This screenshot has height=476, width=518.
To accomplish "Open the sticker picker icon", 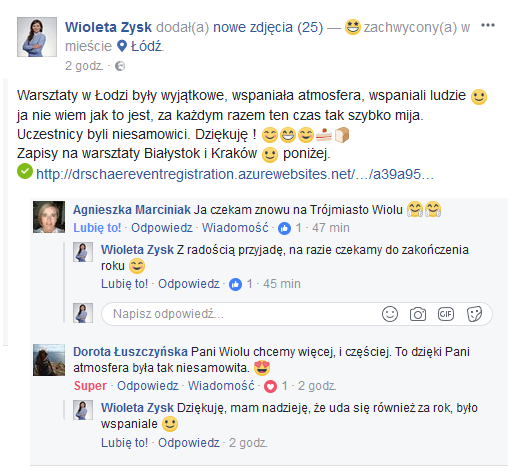I will 474,314.
